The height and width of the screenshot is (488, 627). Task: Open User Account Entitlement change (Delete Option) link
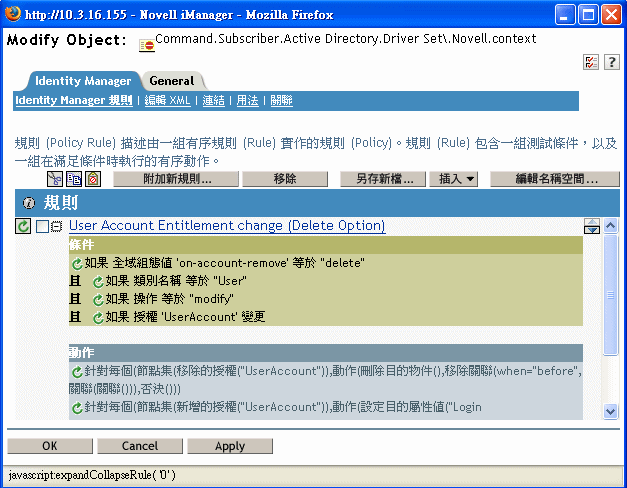pos(227,226)
